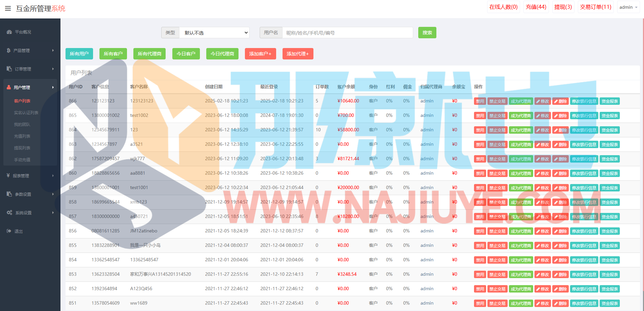Delete user 865 with 删除 button
The height and width of the screenshot is (311, 644).
560,116
